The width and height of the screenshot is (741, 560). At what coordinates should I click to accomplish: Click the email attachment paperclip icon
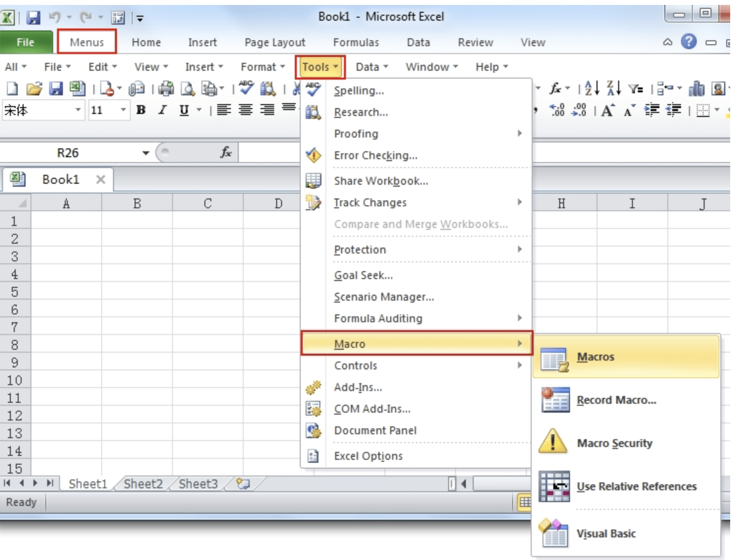point(137,89)
